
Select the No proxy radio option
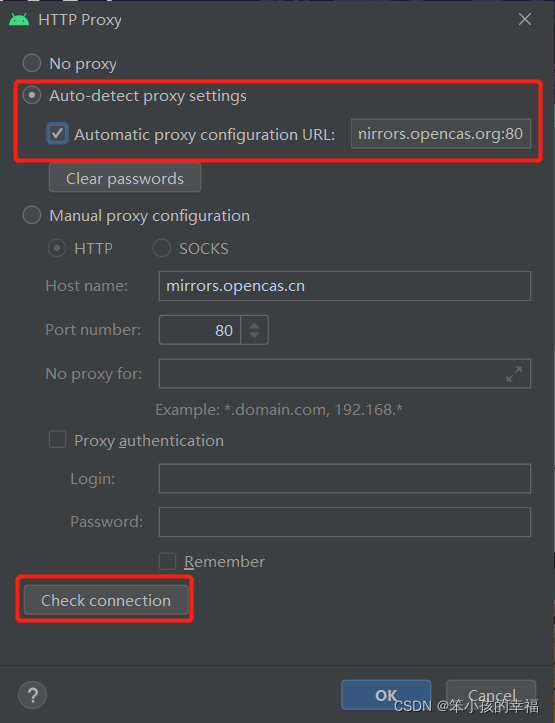click(x=32, y=63)
